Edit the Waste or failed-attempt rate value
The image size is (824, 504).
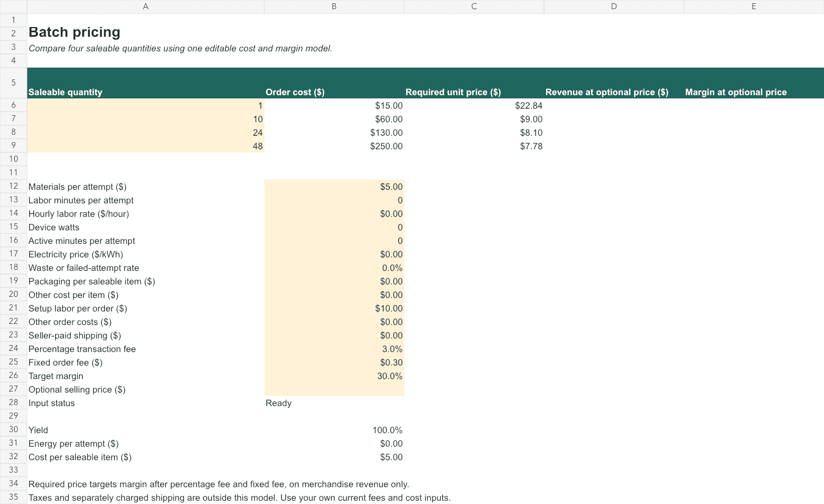(334, 268)
